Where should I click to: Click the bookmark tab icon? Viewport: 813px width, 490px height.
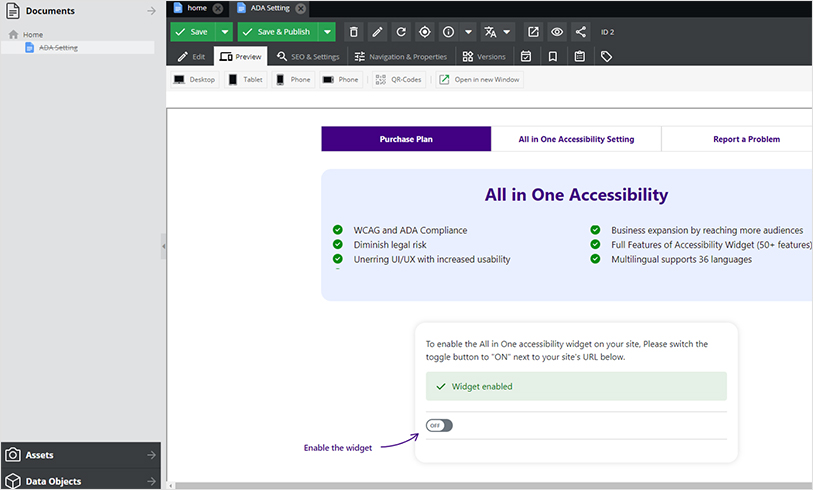[x=553, y=57]
